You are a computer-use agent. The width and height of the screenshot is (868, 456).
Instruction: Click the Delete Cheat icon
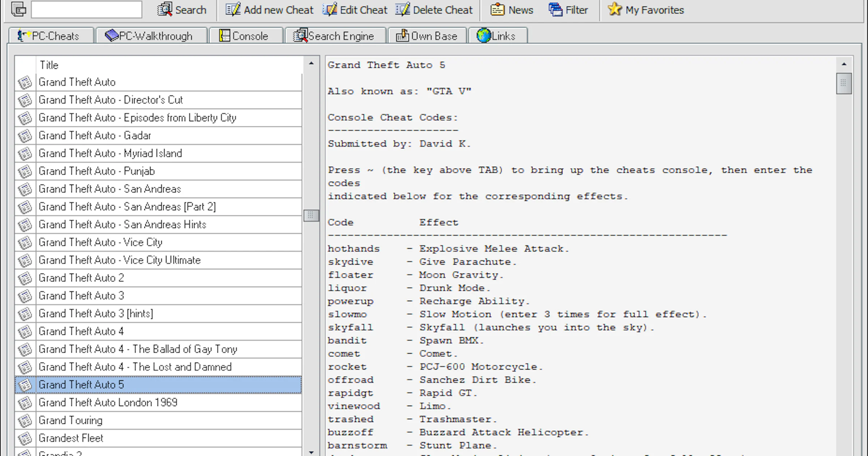coord(402,10)
